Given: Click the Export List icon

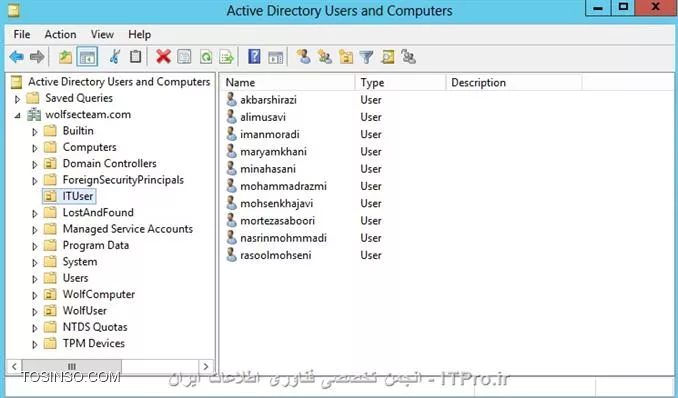Looking at the screenshot, I should tap(227, 57).
